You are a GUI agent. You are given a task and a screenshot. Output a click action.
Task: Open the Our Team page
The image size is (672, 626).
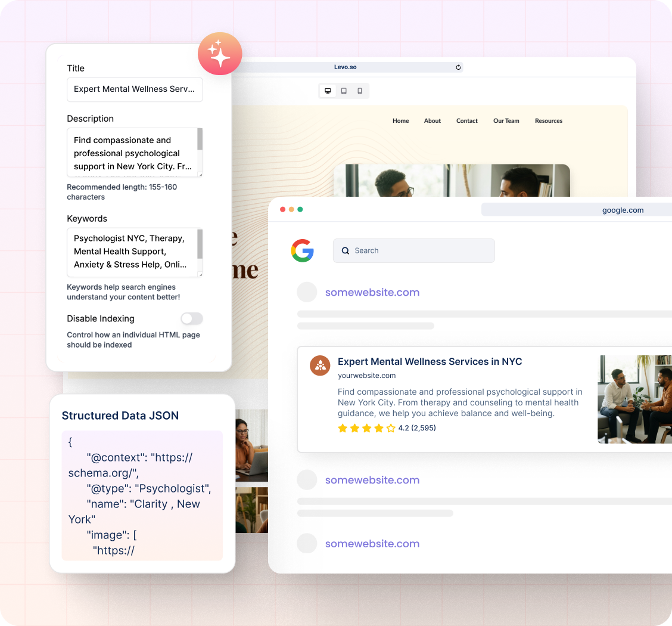pyautogui.click(x=506, y=121)
